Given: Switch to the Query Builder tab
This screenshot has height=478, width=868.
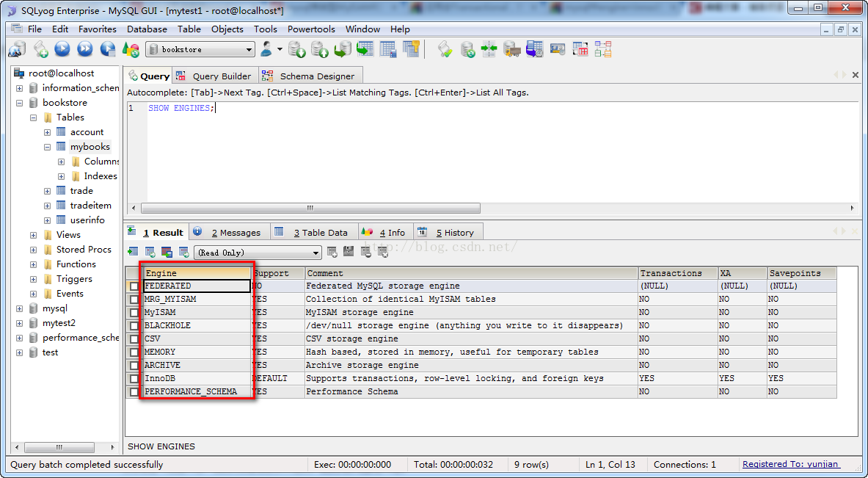Looking at the screenshot, I should 214,76.
